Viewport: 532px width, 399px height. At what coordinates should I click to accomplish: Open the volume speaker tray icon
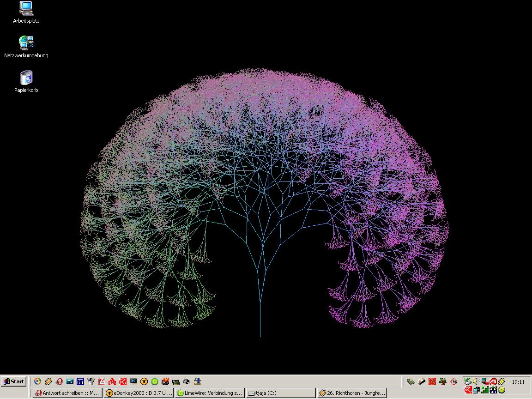click(476, 381)
